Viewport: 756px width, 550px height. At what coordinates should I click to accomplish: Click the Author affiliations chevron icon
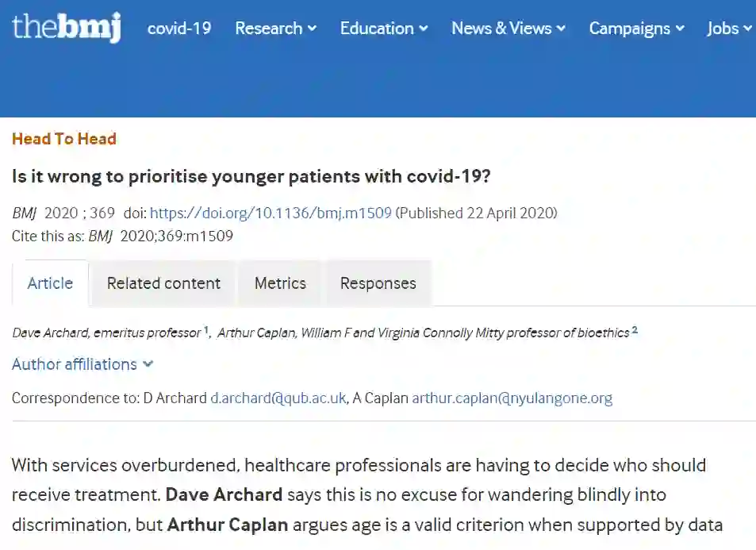(148, 364)
